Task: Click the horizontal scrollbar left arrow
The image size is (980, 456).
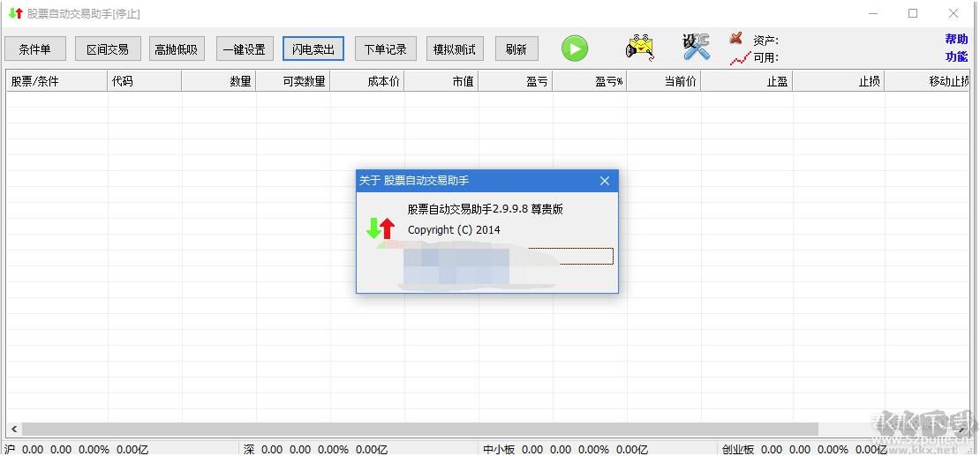Action: click(14, 430)
